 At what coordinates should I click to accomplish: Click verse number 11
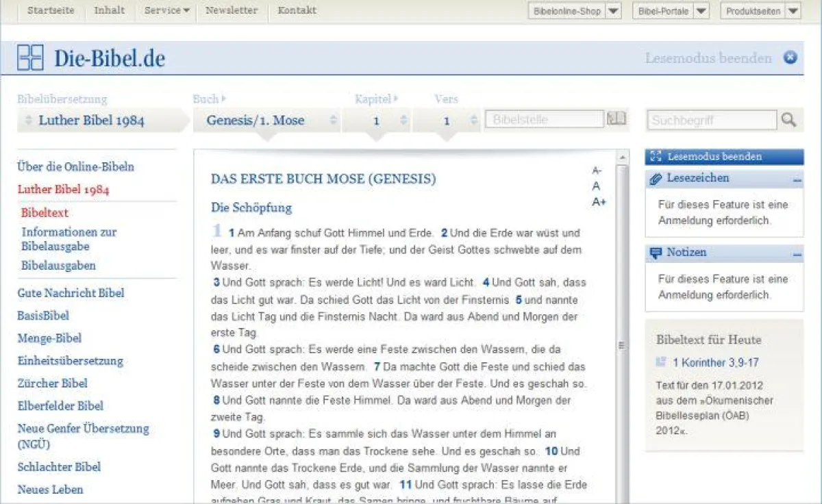[405, 485]
